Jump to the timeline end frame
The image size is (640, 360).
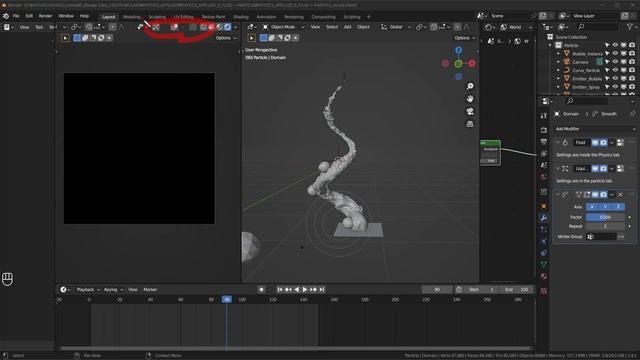click(322, 289)
